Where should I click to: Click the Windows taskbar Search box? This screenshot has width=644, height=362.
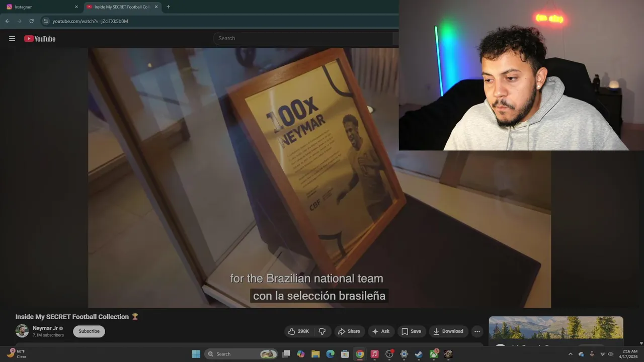(242, 354)
